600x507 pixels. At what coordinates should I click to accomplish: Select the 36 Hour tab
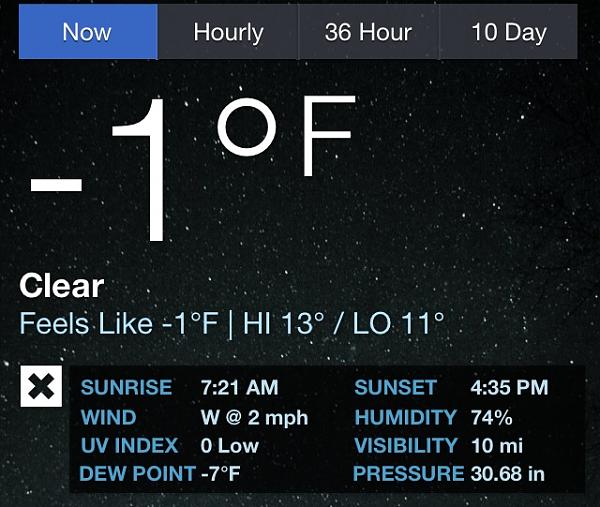[368, 32]
